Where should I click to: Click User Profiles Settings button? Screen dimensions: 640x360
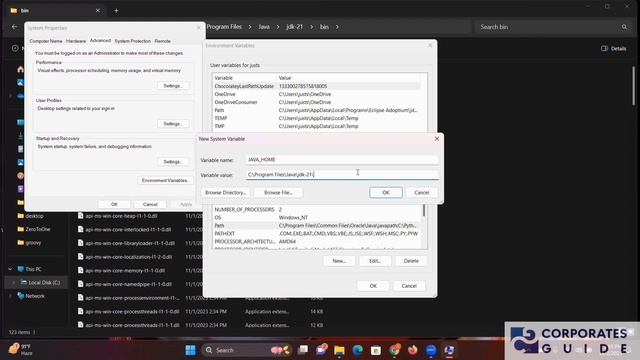[x=173, y=124]
